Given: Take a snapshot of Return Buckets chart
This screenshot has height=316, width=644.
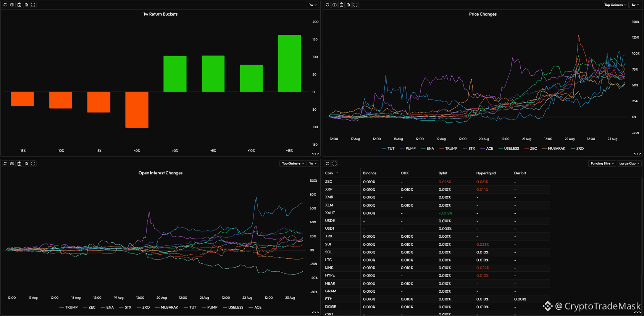Looking at the screenshot, I should tap(12, 5).
